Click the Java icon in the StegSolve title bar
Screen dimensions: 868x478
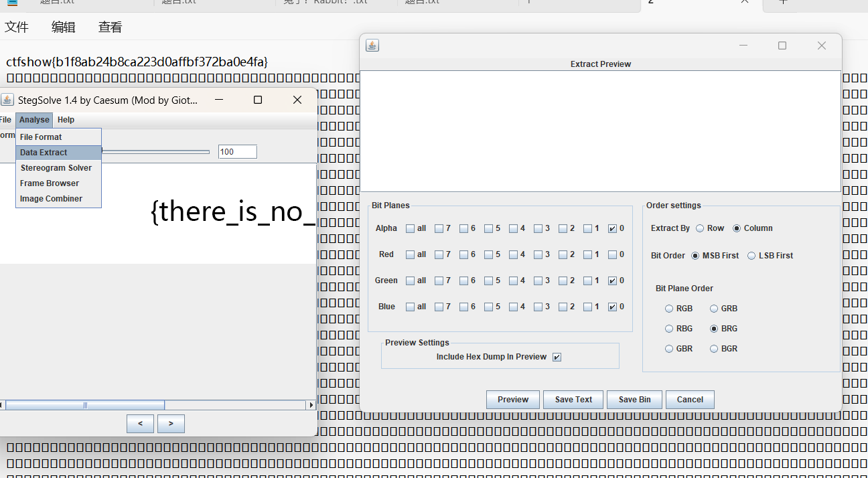coord(7,100)
